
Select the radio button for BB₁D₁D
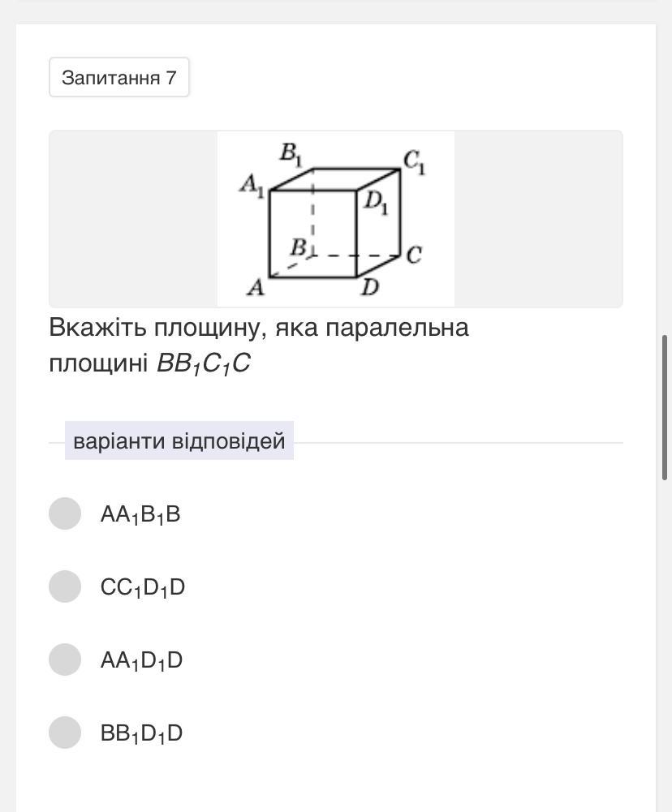pyautogui.click(x=65, y=733)
